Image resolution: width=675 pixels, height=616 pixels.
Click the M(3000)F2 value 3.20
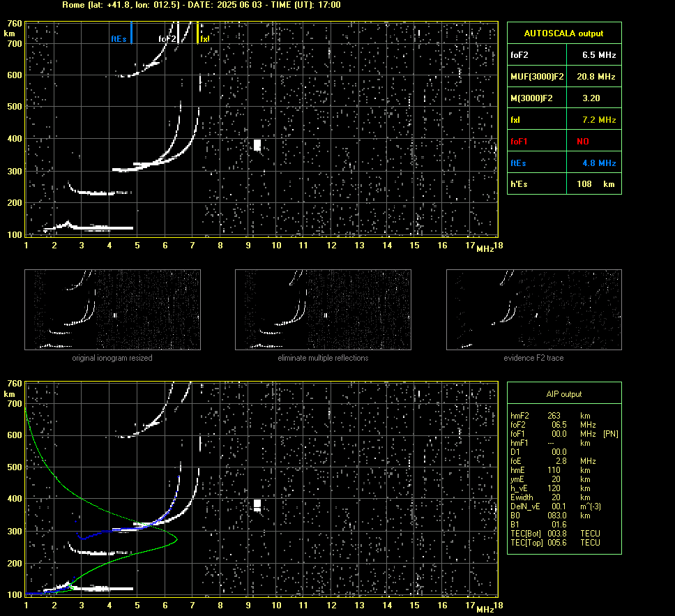coord(591,98)
